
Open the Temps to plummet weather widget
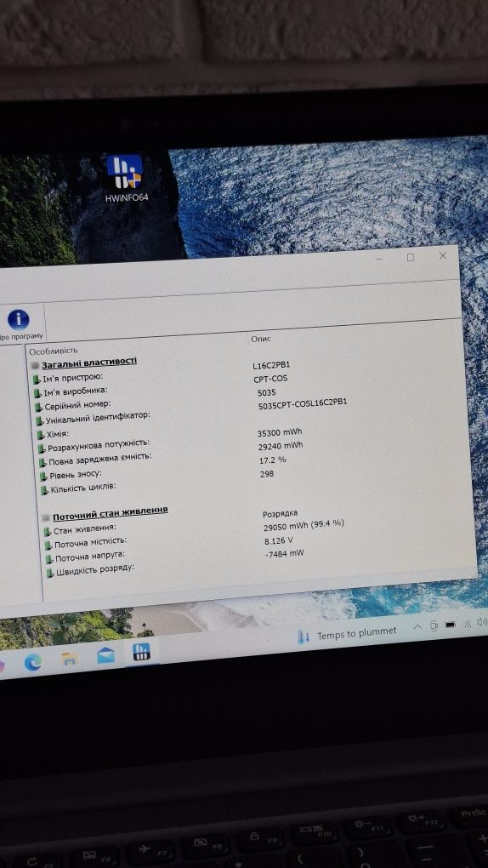(x=347, y=634)
